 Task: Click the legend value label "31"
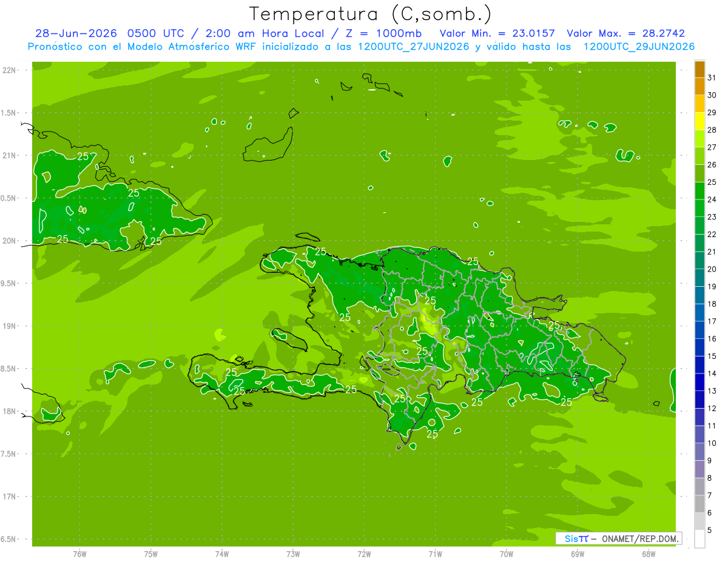point(712,78)
